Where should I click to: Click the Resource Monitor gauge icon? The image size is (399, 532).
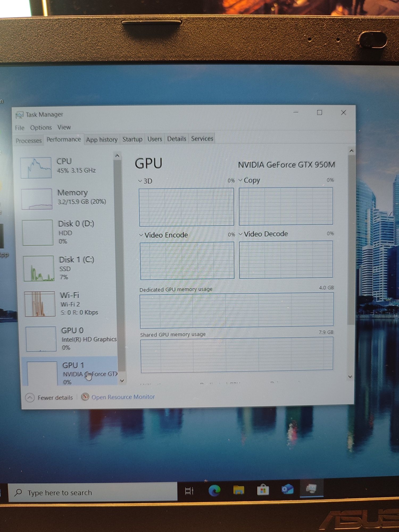tap(85, 397)
